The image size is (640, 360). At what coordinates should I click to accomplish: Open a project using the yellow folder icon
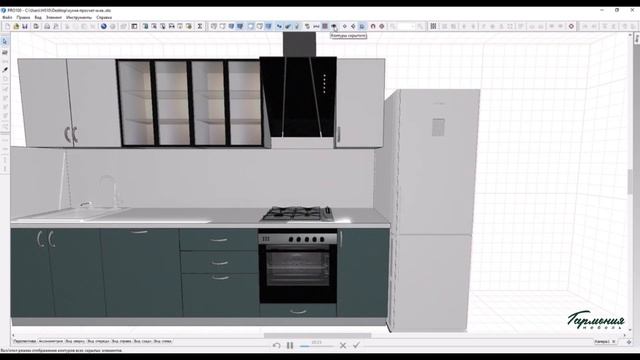[16, 26]
